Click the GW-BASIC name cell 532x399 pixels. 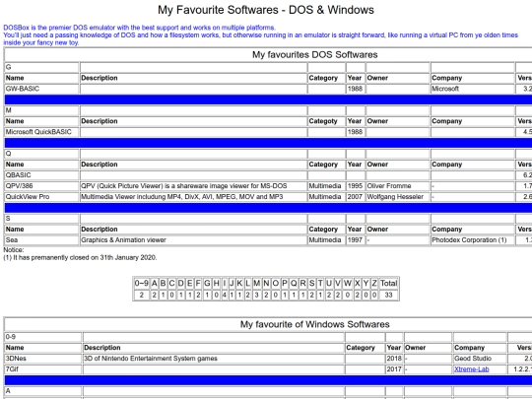41,89
